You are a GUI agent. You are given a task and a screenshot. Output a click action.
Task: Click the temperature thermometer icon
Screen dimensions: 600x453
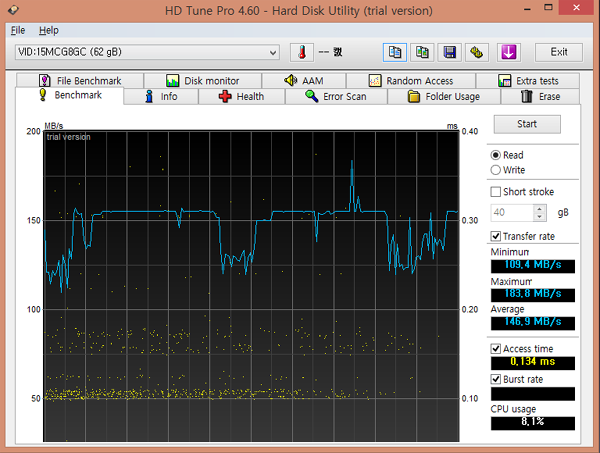tap(302, 52)
